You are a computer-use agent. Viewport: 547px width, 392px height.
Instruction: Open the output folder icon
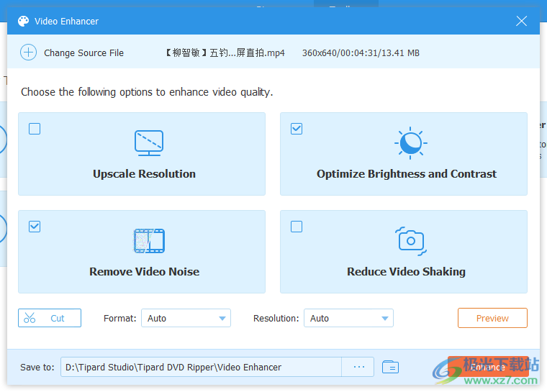coord(390,367)
